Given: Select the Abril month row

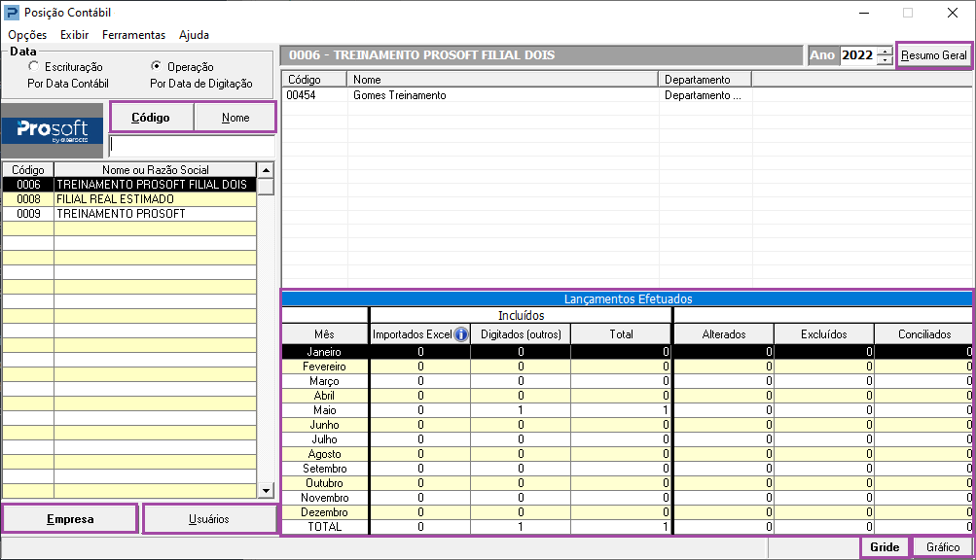Looking at the screenshot, I should click(627, 395).
